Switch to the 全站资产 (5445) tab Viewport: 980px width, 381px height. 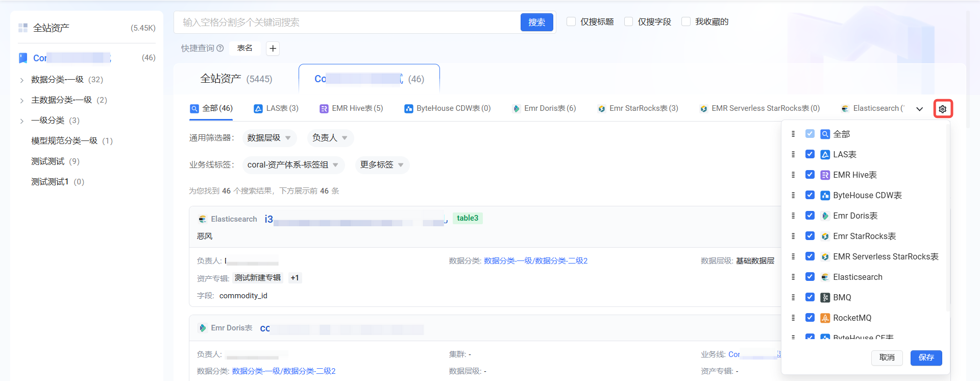coord(236,79)
